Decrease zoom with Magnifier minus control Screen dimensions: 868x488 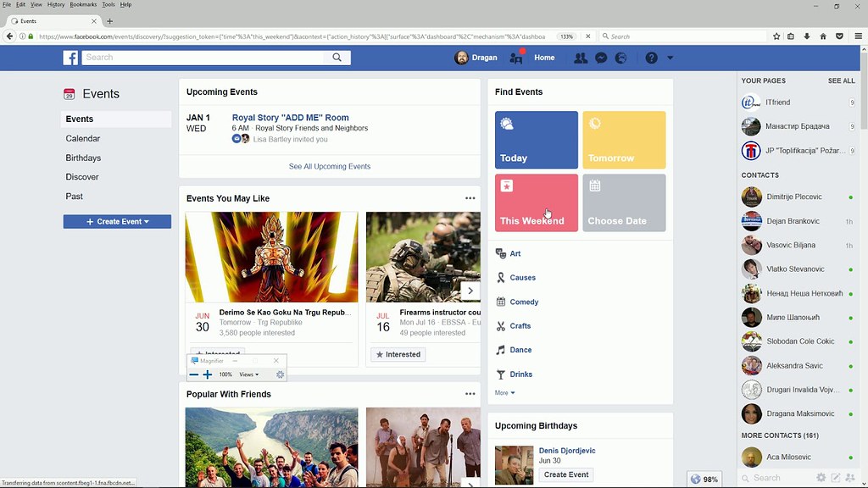(x=194, y=374)
